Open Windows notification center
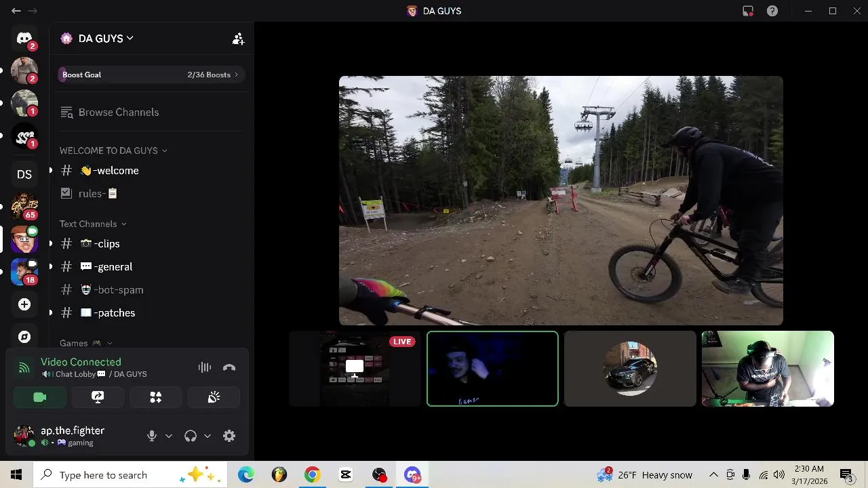 click(846, 474)
